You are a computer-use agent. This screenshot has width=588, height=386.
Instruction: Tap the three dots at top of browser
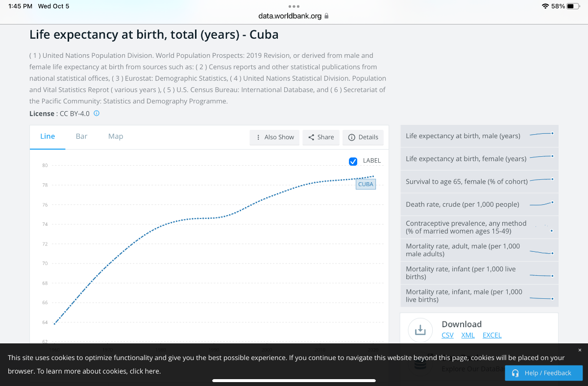point(294,6)
